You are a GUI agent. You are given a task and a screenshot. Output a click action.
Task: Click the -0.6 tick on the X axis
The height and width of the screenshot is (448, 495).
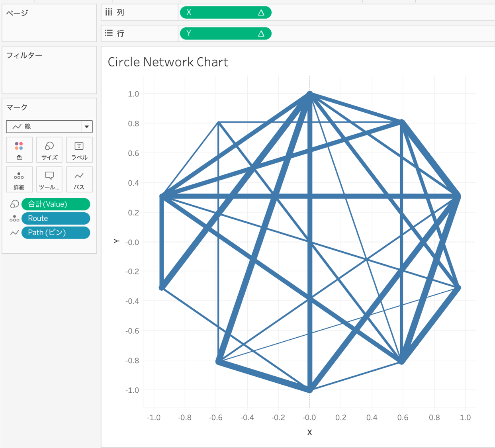click(x=216, y=418)
